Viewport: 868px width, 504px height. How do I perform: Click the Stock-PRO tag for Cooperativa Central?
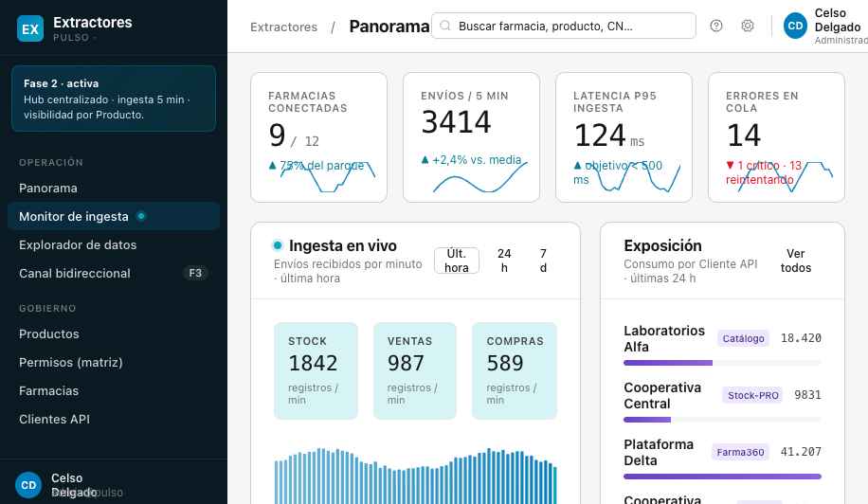coord(752,395)
